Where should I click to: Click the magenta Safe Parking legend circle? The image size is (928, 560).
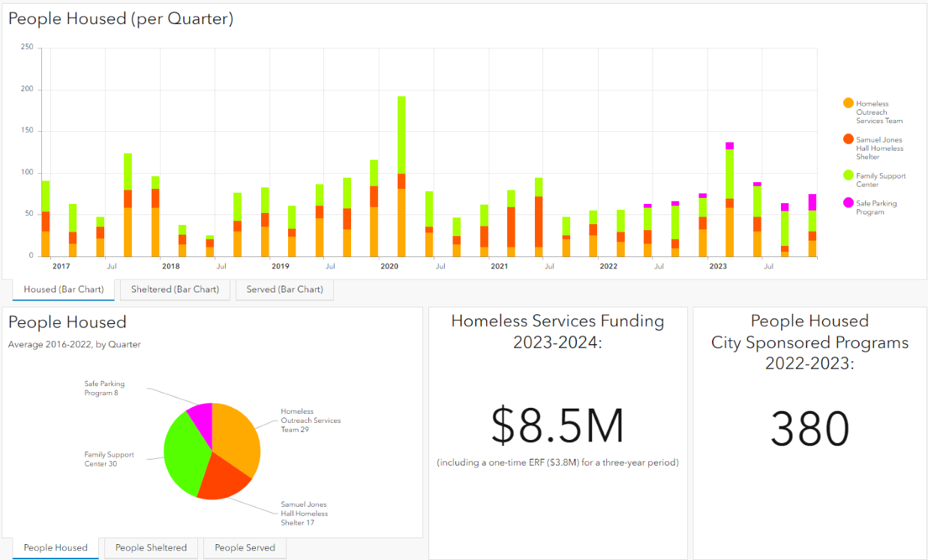848,203
